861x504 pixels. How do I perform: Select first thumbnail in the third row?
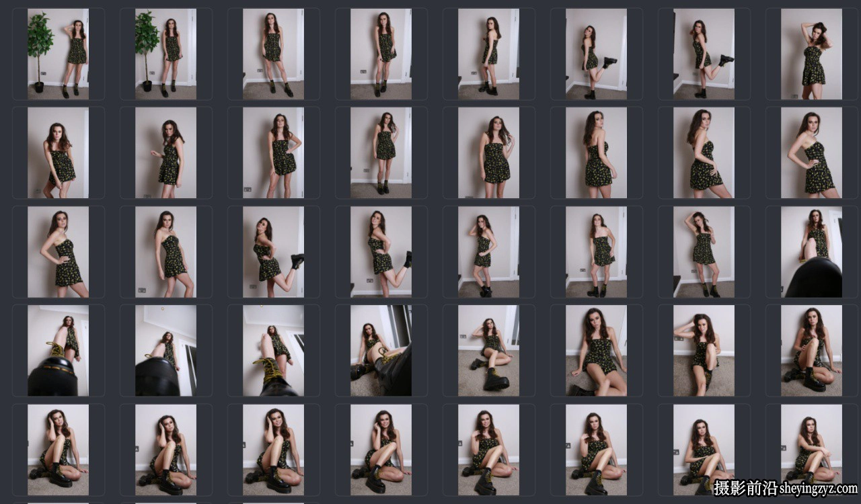pos(58,251)
